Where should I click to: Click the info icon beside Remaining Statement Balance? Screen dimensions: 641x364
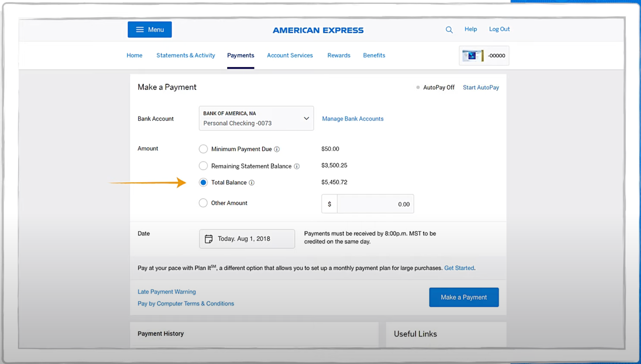[x=297, y=166]
